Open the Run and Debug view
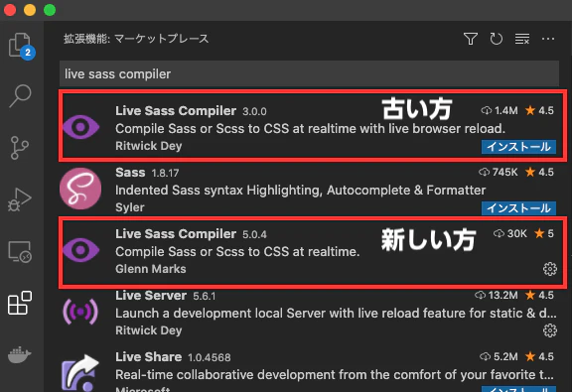 point(19,199)
